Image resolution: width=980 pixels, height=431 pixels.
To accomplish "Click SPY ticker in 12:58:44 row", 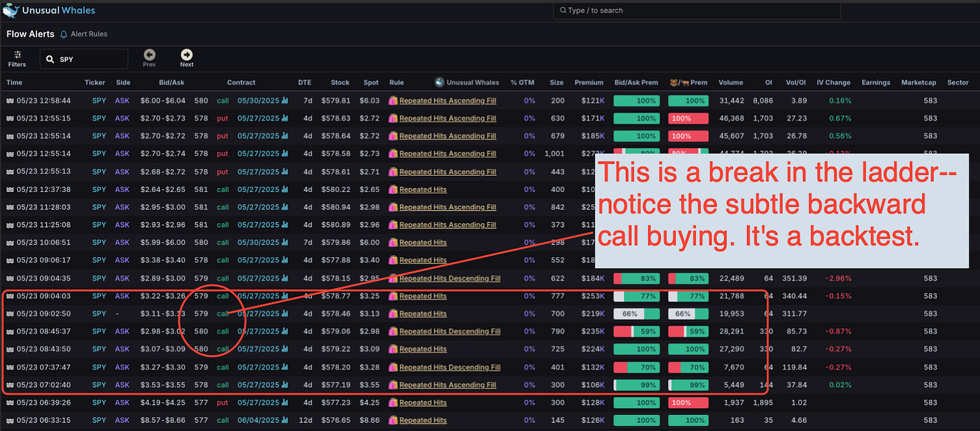I will [100, 100].
